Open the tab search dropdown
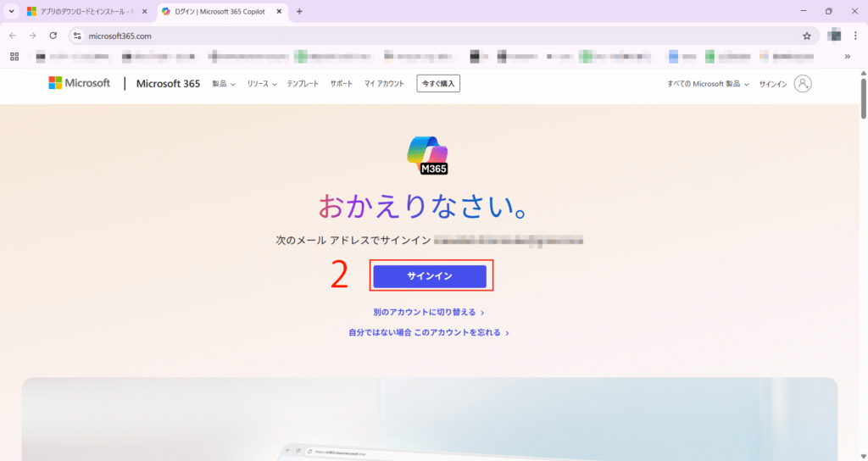The width and height of the screenshot is (868, 461). pyautogui.click(x=11, y=11)
